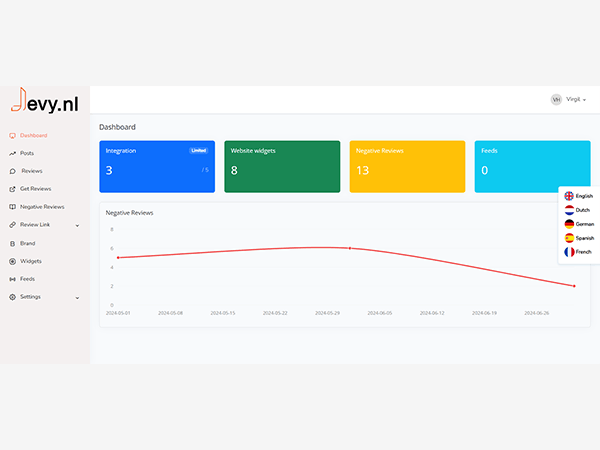This screenshot has height=450, width=600.
Task: Open the cyan Feeds card
Action: pyautogui.click(x=532, y=166)
